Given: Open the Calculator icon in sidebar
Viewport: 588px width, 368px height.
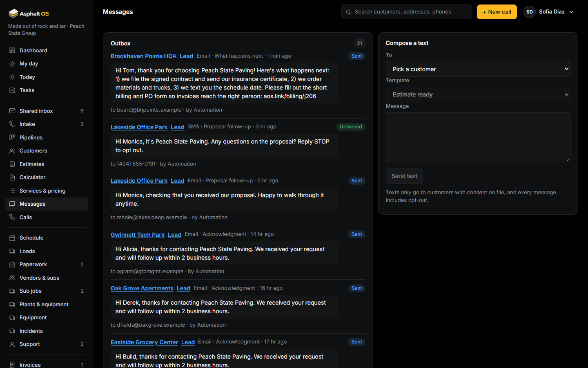Looking at the screenshot, I should pos(12,177).
